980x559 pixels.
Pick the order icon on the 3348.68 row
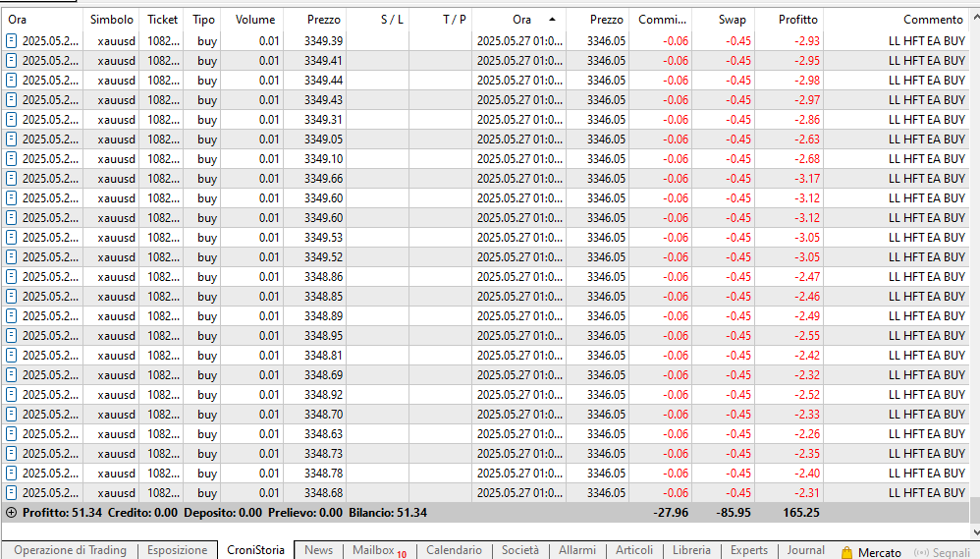(11, 493)
